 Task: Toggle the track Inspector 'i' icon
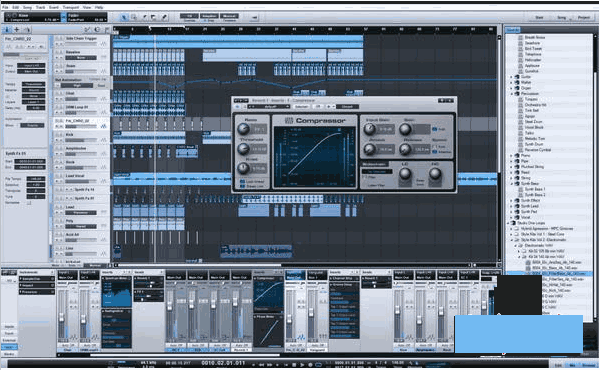tap(7, 29)
